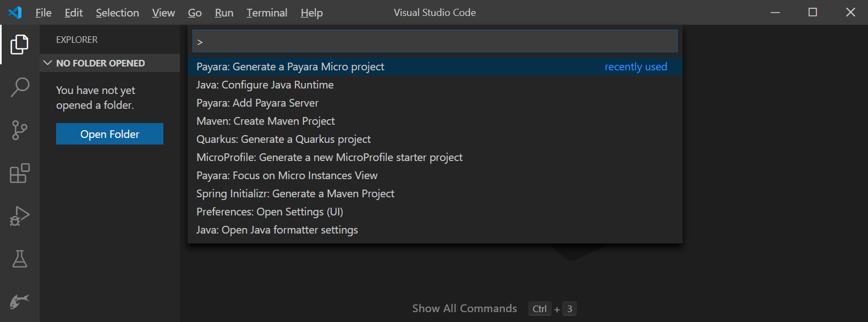Select Payara: Generate a Payara Micro project

click(x=290, y=66)
